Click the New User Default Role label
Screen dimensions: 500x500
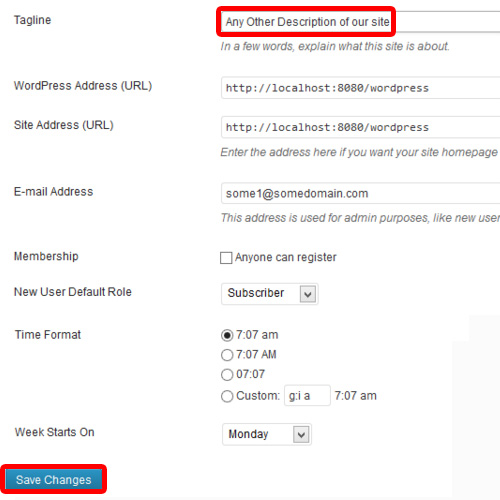[x=73, y=292]
